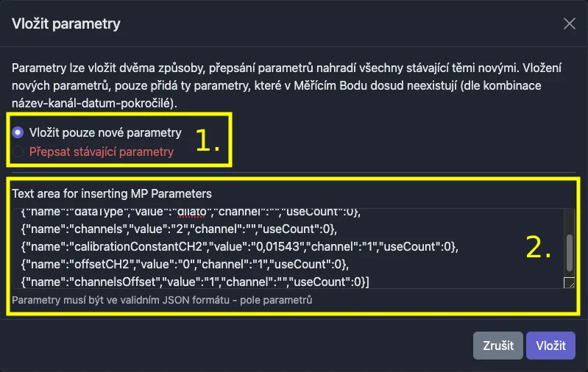Choose the red 'Přepsat stávající parametry' radio option
The image size is (588, 372).
coord(18,152)
